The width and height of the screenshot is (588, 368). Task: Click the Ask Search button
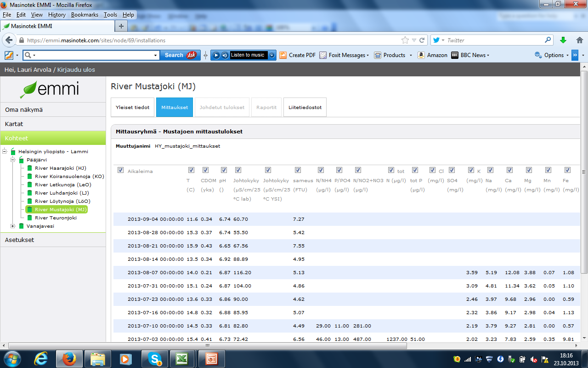pos(180,55)
